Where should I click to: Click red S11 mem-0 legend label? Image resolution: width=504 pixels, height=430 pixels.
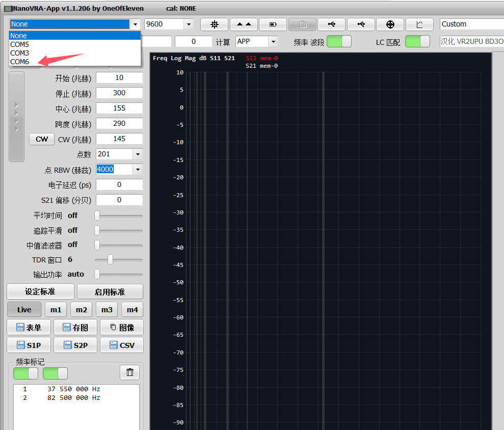point(261,58)
